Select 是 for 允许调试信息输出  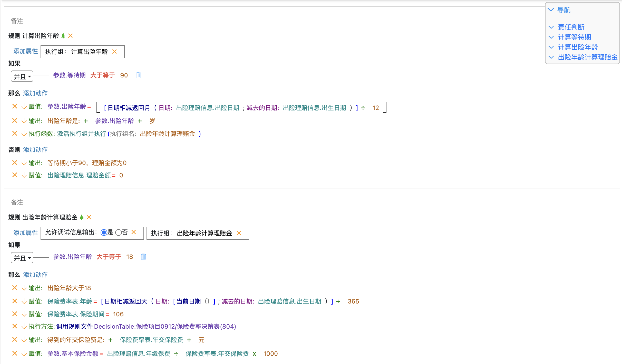pyautogui.click(x=104, y=232)
